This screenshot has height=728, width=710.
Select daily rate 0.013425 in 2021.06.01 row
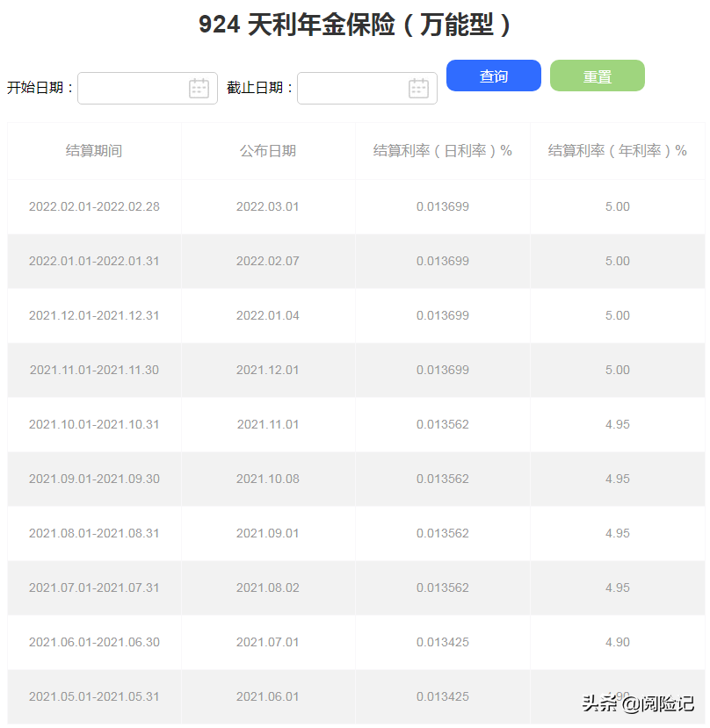coord(442,696)
